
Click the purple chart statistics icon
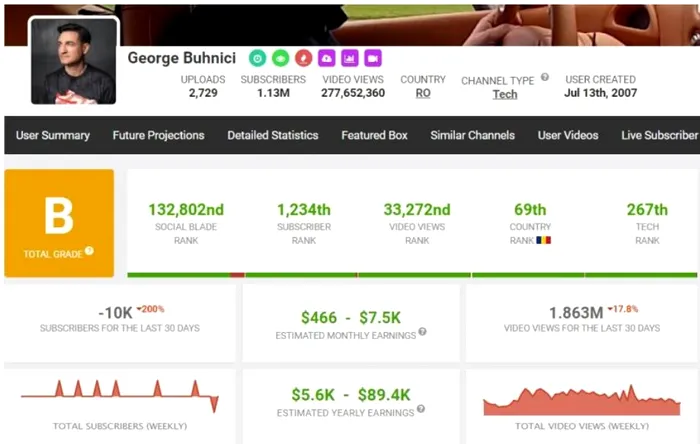pyautogui.click(x=349, y=58)
